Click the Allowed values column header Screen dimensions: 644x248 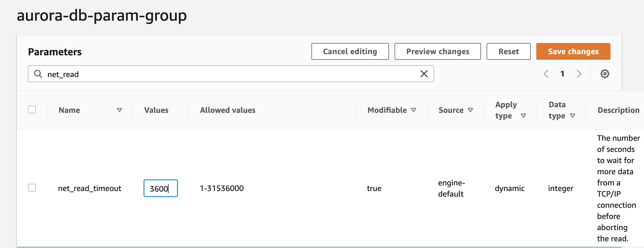(227, 110)
